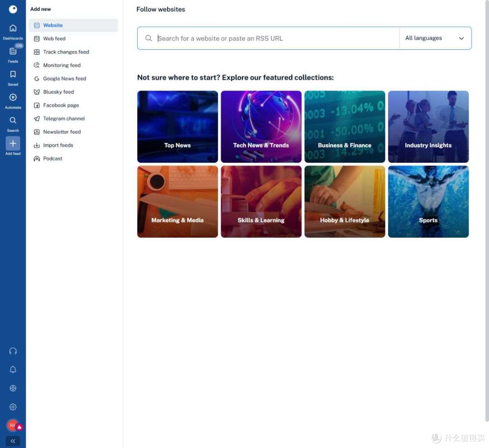
Task: Open settings gear in the sidebar
Action: point(13,407)
